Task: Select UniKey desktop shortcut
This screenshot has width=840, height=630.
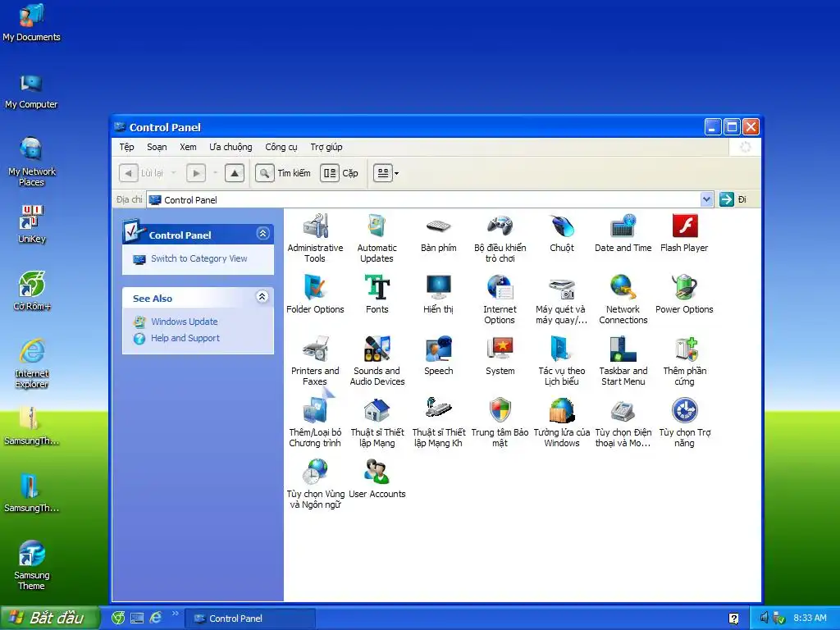Action: (32, 224)
